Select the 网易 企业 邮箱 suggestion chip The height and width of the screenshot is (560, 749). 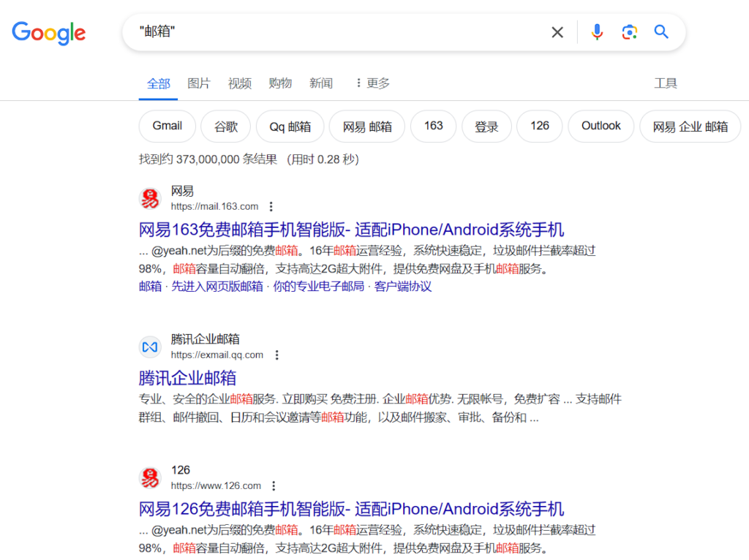click(x=690, y=126)
